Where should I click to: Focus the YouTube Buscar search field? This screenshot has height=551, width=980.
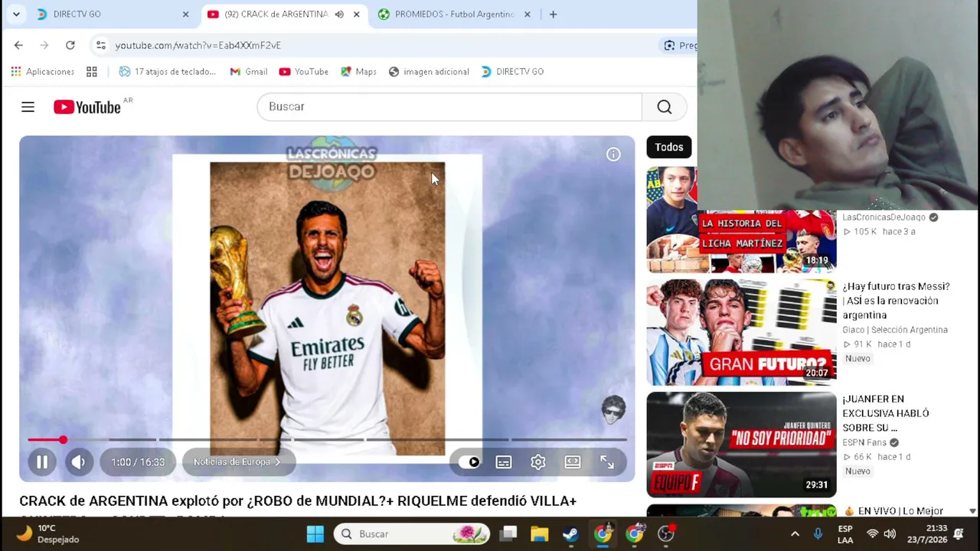pyautogui.click(x=449, y=107)
